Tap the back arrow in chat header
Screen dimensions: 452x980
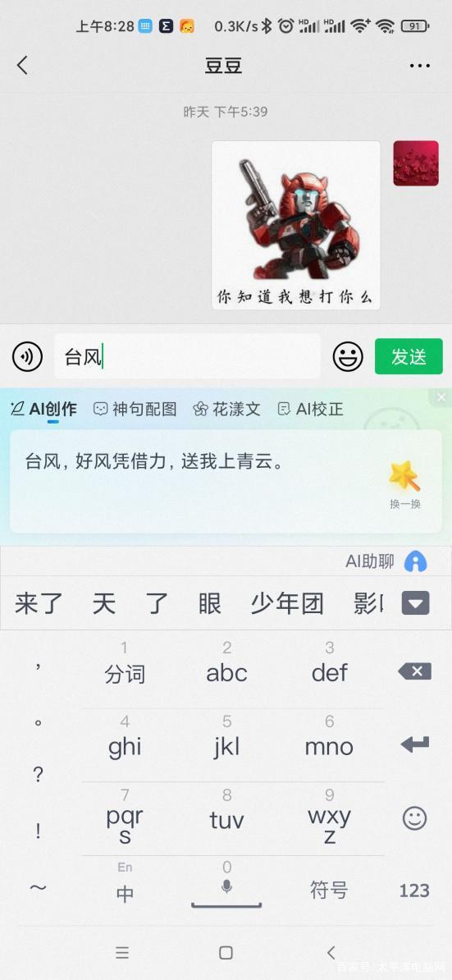(x=22, y=65)
